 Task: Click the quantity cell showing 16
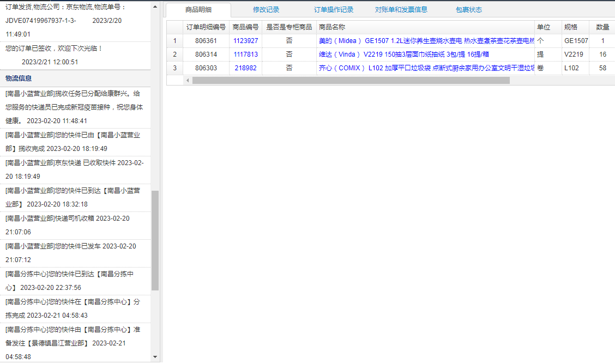602,54
